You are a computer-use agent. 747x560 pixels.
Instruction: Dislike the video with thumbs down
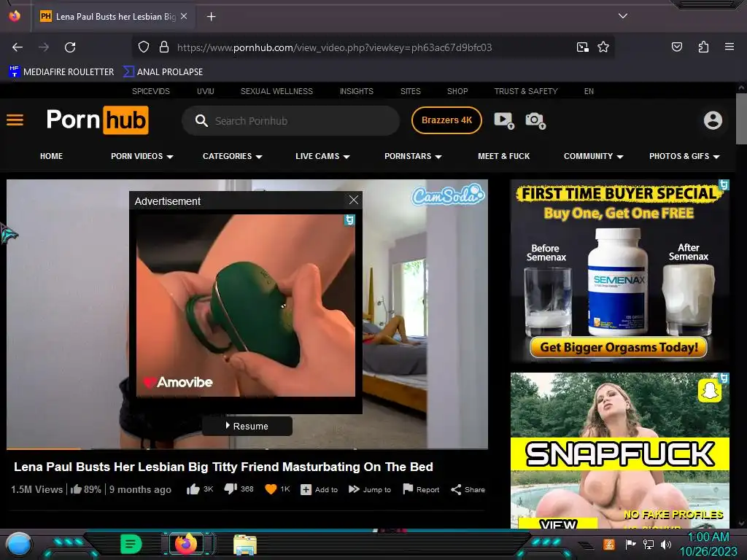coord(231,489)
